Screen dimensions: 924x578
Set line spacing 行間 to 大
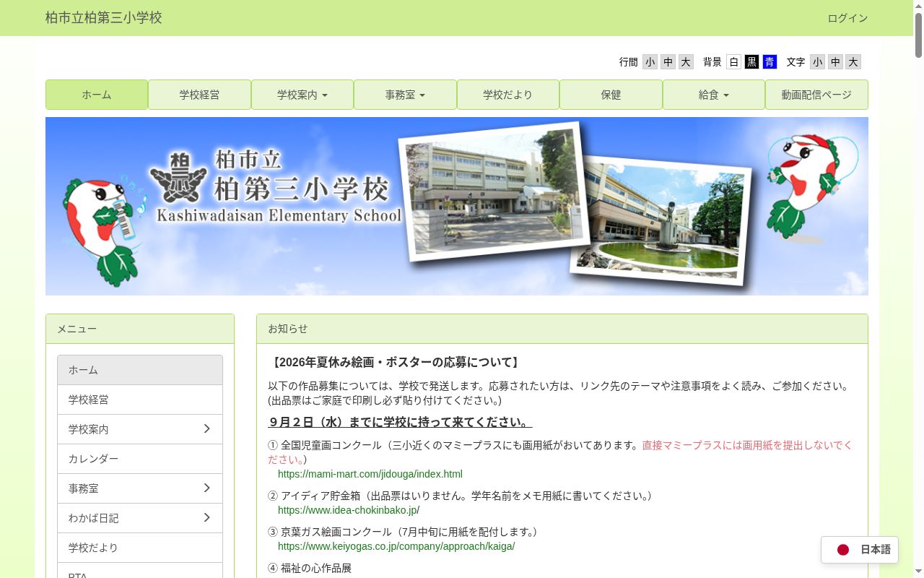click(686, 62)
